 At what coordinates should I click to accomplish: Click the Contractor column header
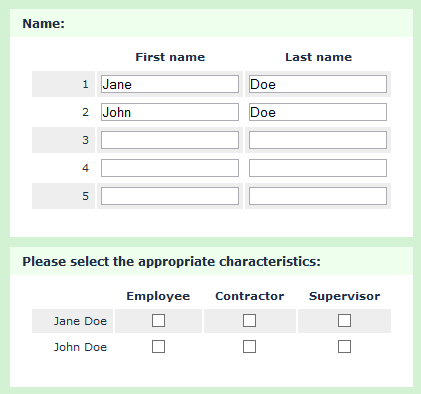250,296
